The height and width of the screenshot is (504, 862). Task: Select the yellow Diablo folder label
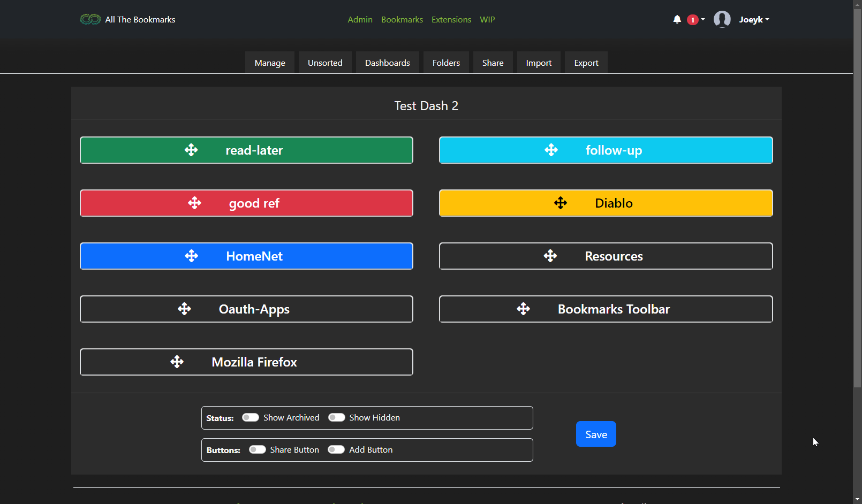point(614,203)
